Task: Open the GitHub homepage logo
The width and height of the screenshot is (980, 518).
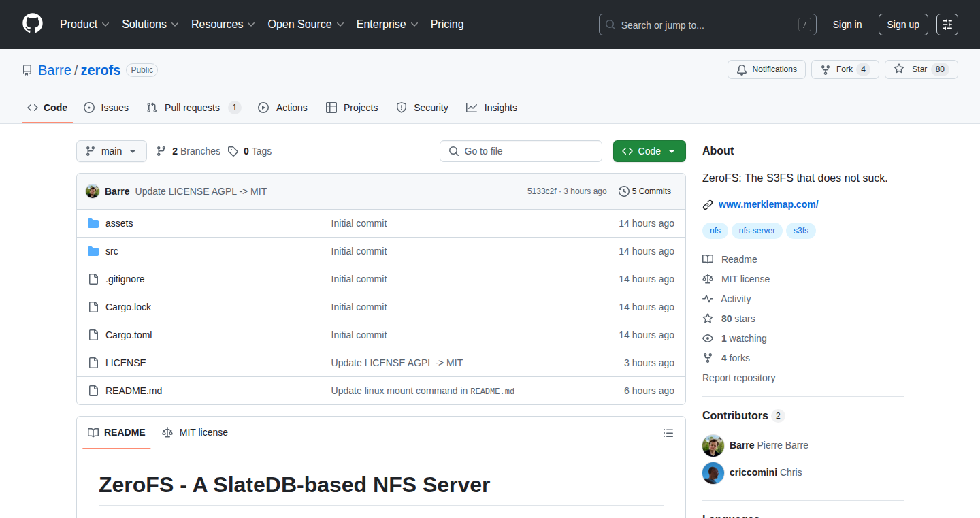Action: (x=33, y=24)
